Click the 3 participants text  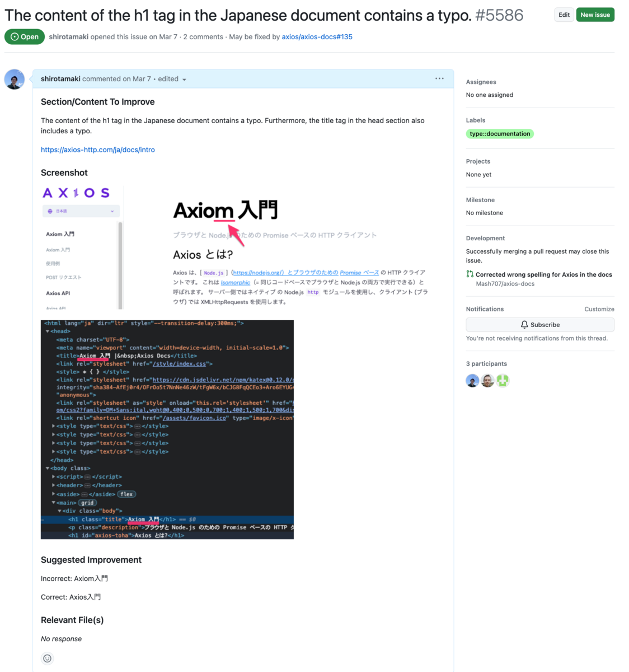486,364
